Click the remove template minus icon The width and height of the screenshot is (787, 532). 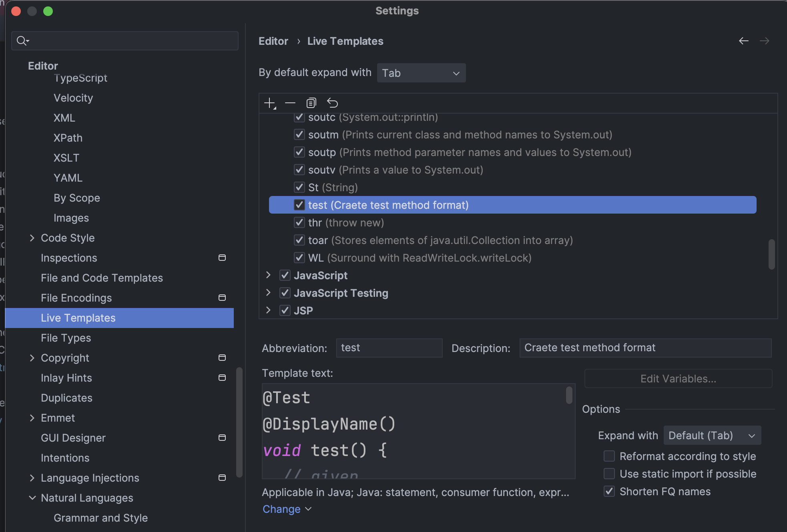coord(290,103)
